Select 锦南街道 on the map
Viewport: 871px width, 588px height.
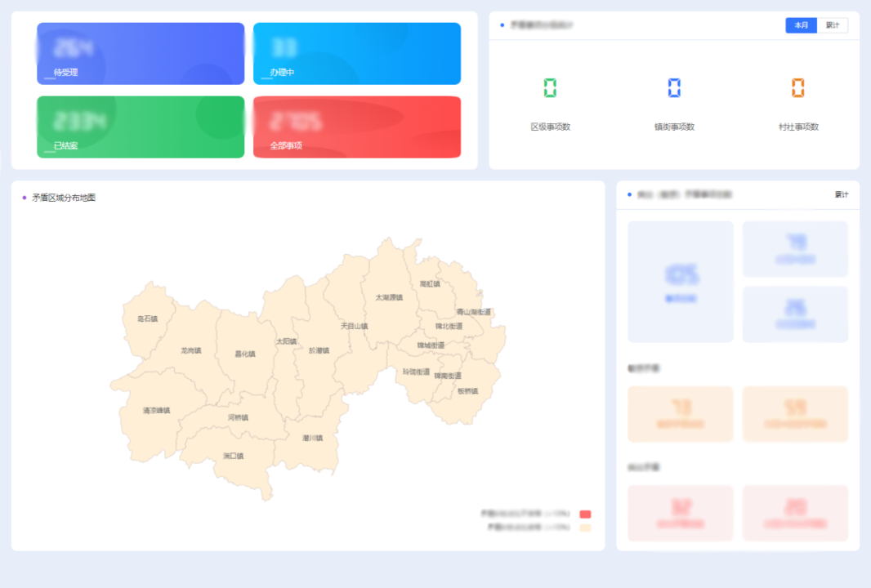(x=448, y=376)
